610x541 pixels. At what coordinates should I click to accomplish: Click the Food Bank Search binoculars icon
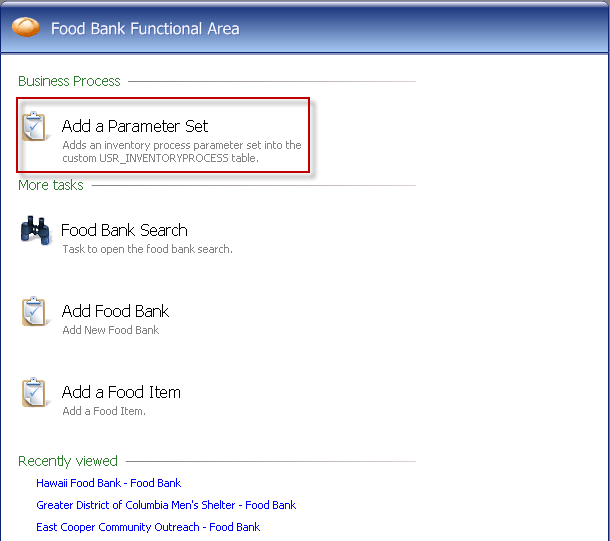(x=35, y=231)
